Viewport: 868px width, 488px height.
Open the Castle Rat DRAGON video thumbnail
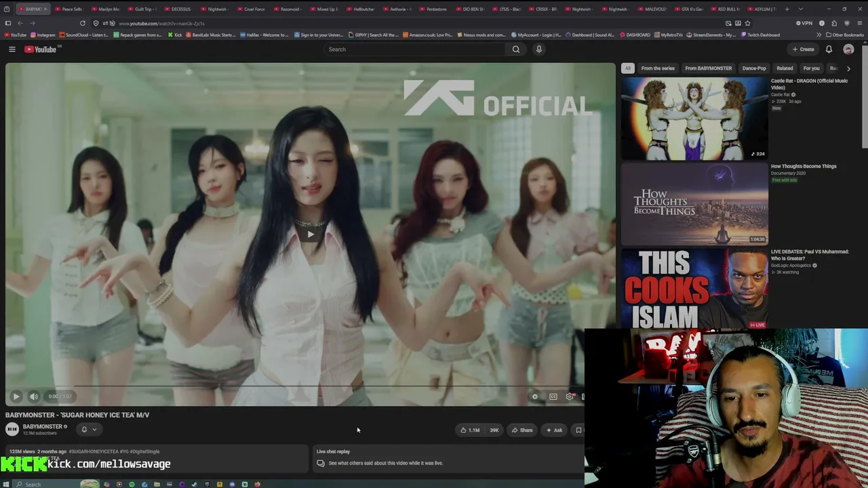click(x=694, y=119)
